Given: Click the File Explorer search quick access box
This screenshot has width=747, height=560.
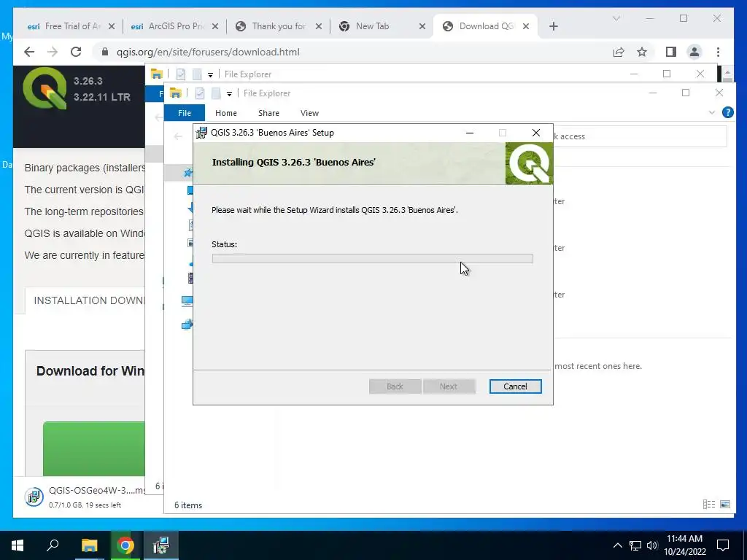Looking at the screenshot, I should tap(640, 136).
